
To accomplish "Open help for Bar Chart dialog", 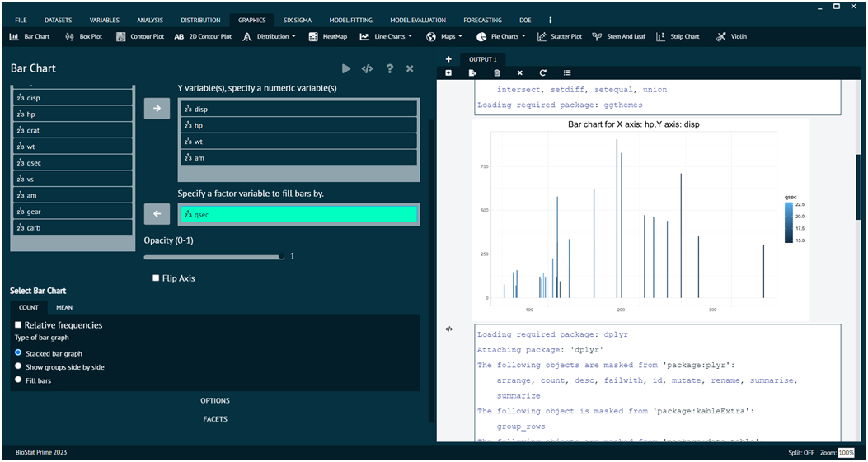I will 390,68.
